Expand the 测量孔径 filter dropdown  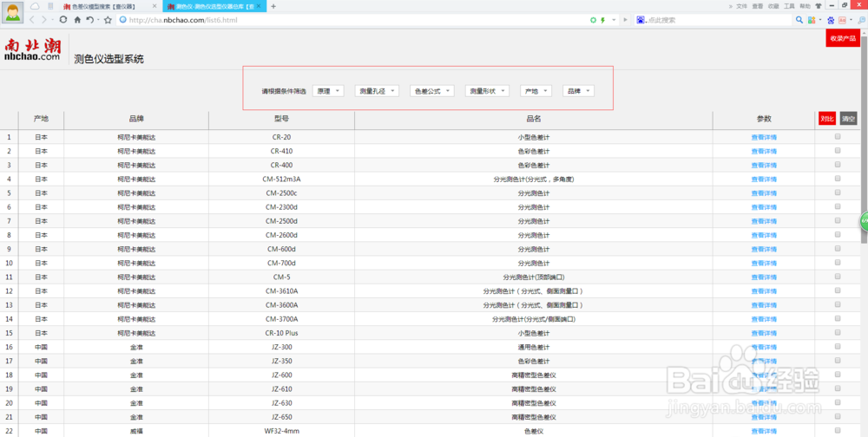[x=377, y=91]
